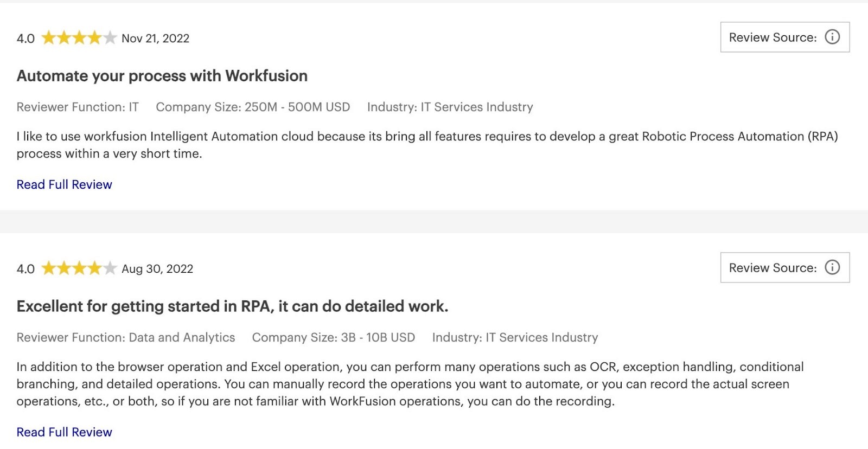Click info icon in Nov 21 review source
This screenshot has width=868, height=449.
(832, 37)
